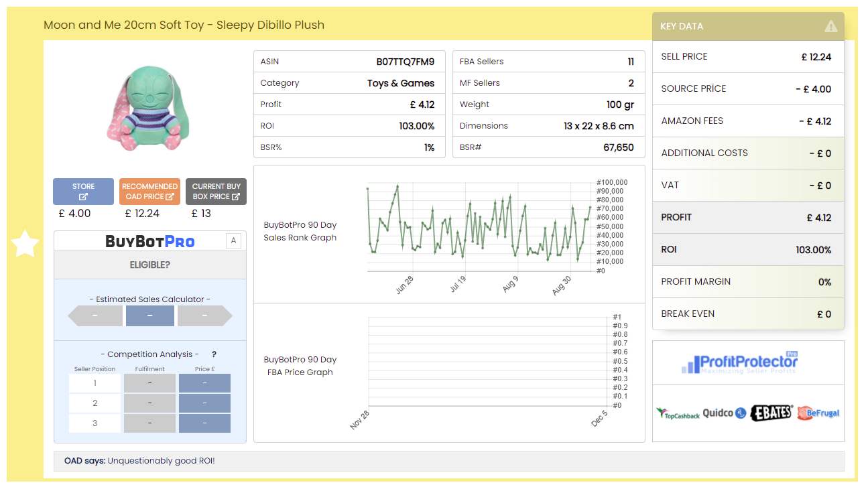Click the £ 12.24 price under Recommended OAD Price
Viewport: 868px width, 491px height.
point(142,214)
